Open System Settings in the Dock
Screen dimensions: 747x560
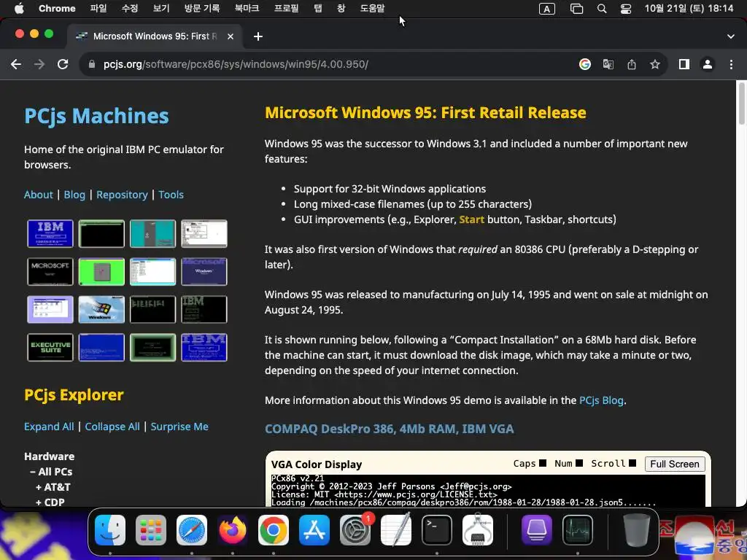355,530
